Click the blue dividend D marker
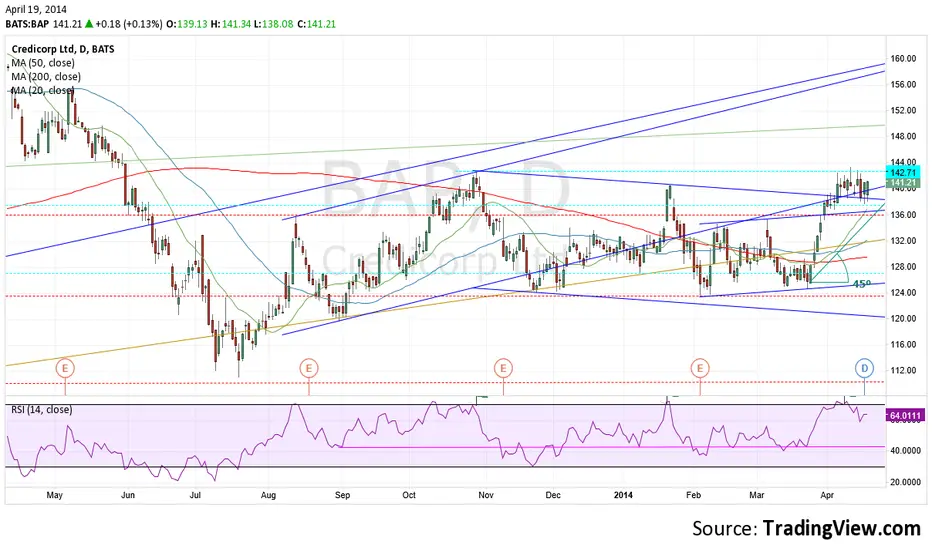Screen dimensions: 932x550 pos(864,368)
